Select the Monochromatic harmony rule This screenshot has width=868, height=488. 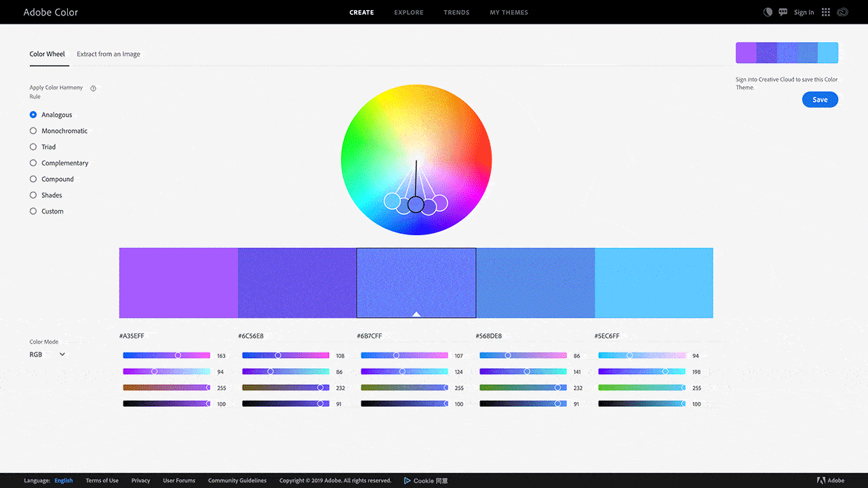click(x=33, y=131)
